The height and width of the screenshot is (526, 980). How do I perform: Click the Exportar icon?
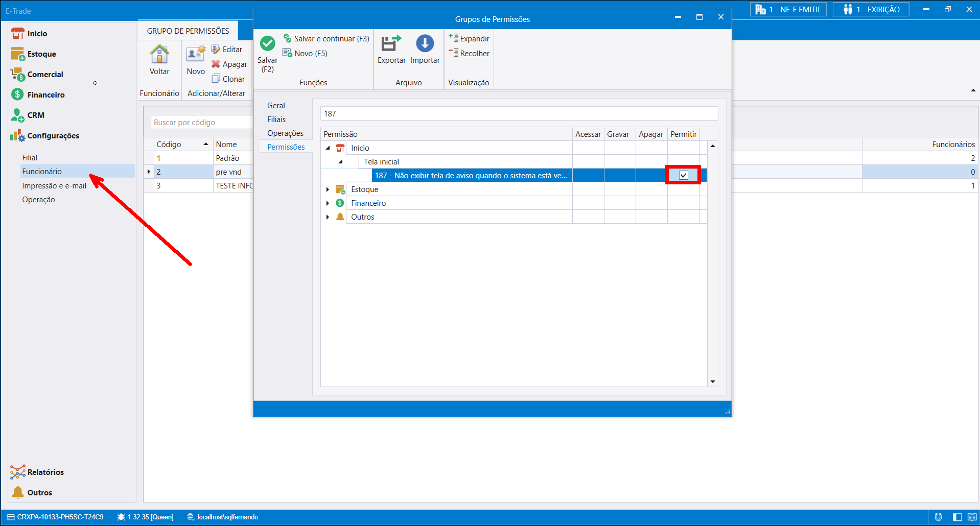point(391,44)
